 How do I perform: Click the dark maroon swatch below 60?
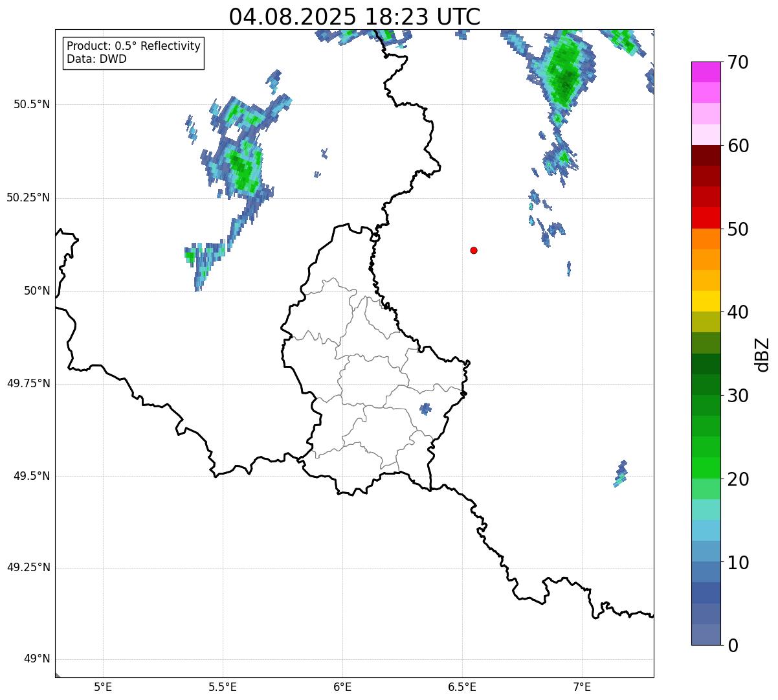706,155
